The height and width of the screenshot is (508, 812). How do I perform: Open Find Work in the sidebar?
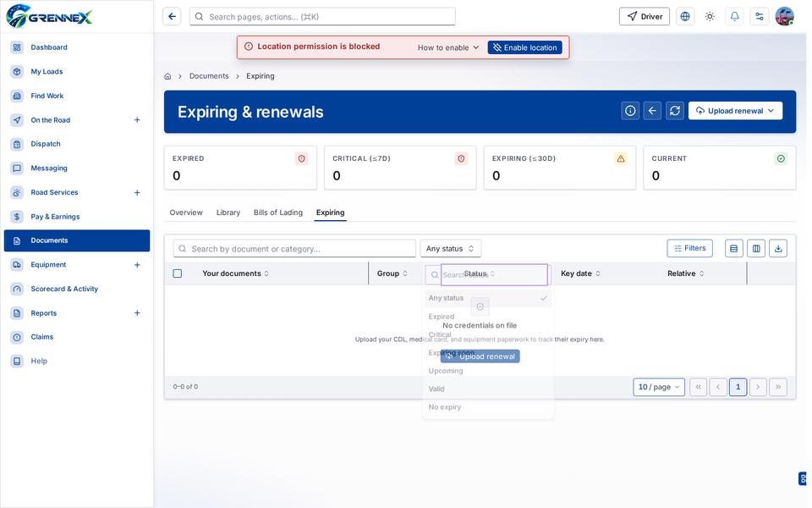tap(77, 96)
